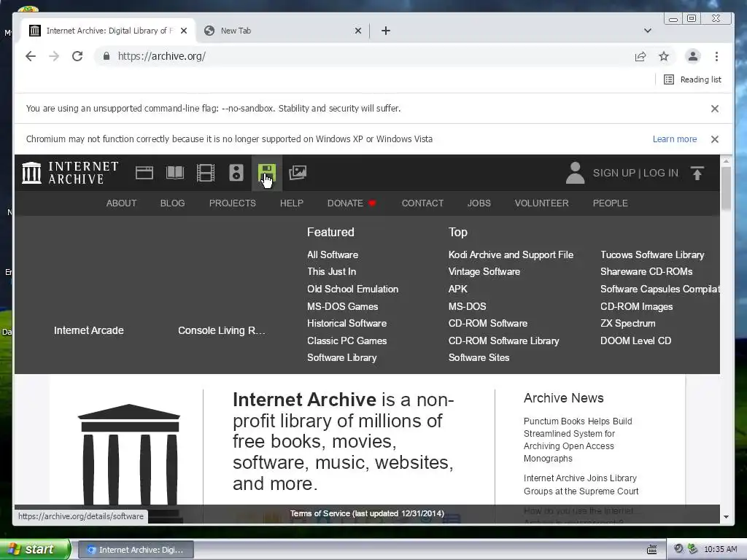Click the padlock site info icon
The width and height of the screenshot is (747, 560).
(x=107, y=56)
